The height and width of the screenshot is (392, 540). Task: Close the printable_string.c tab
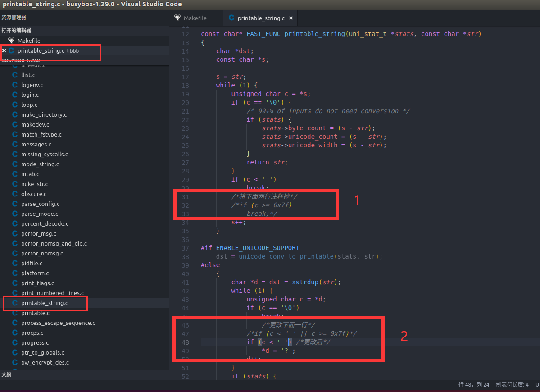pyautogui.click(x=291, y=18)
